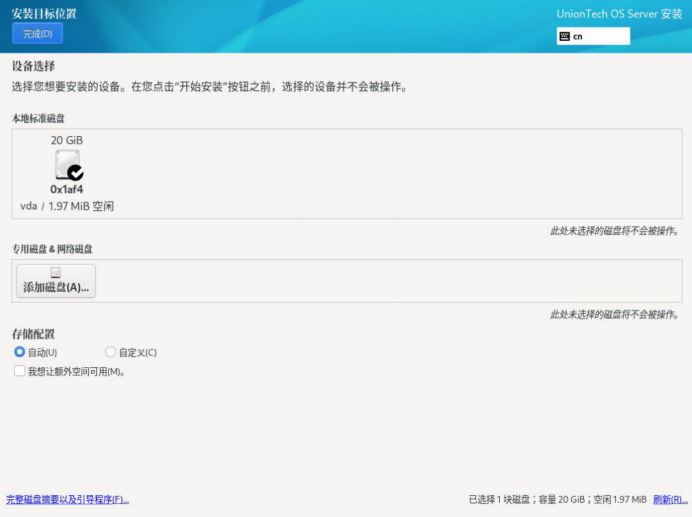Screen dimensions: 692x517
Task: Click 添加磁盘(A)... add disk button
Action: (x=56, y=281)
